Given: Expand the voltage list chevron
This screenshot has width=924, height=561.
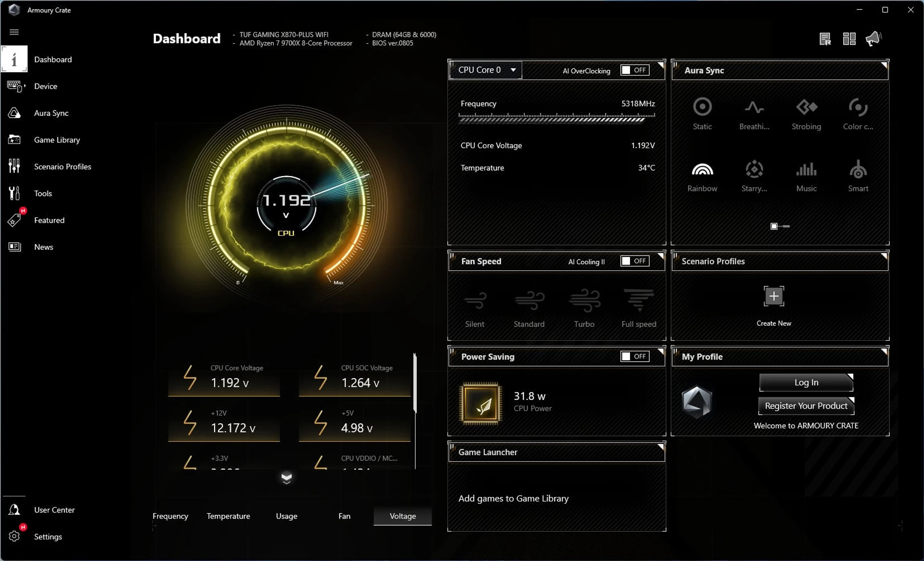Looking at the screenshot, I should (286, 478).
